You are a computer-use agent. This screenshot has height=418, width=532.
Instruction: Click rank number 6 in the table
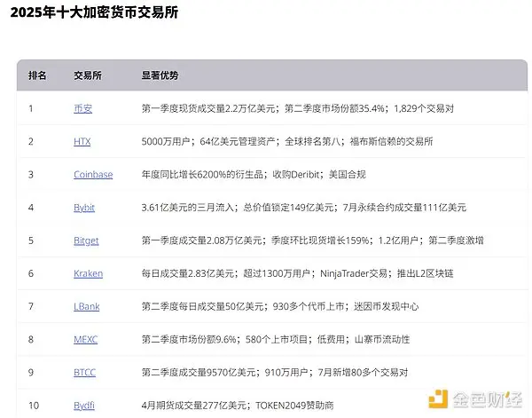point(31,273)
